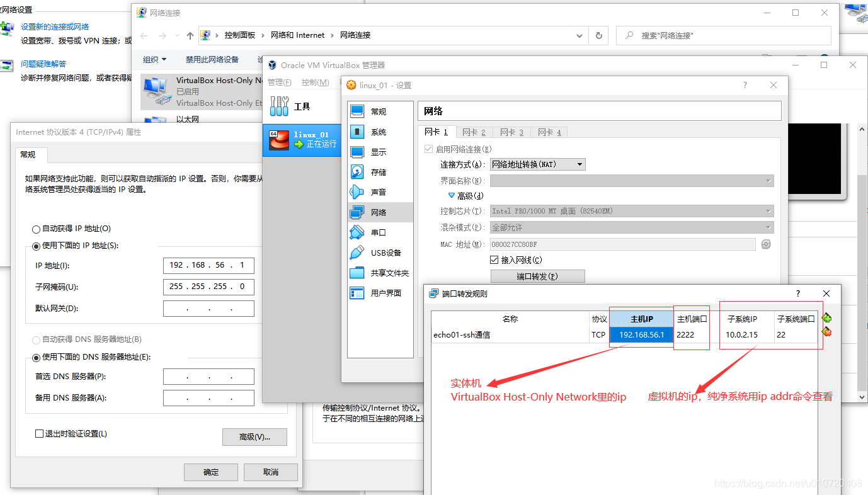Viewport: 868px width, 495px height.
Task: Expand the address bar history dropdown
Action: click(x=580, y=36)
